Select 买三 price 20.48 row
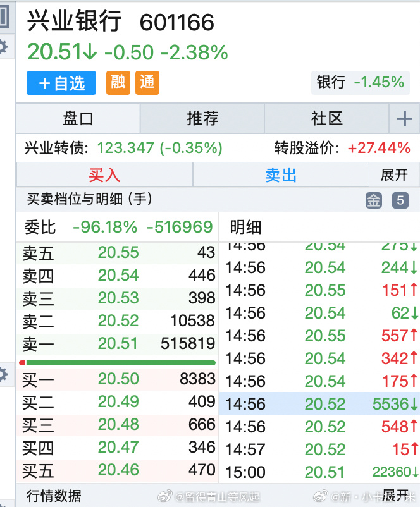This screenshot has height=507, width=420. (118, 425)
